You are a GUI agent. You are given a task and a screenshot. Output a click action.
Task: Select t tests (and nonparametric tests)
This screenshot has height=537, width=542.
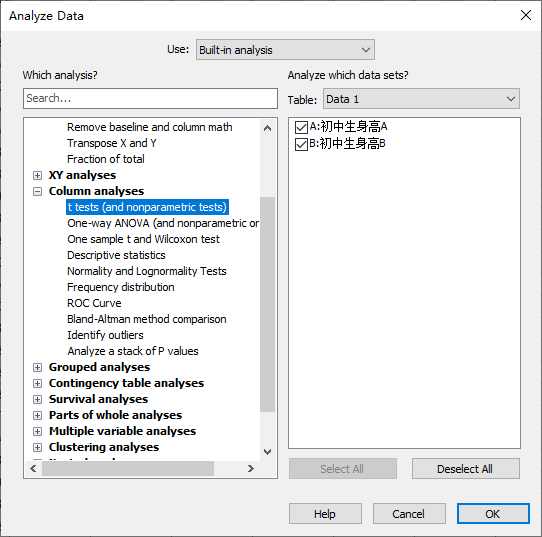(x=147, y=207)
